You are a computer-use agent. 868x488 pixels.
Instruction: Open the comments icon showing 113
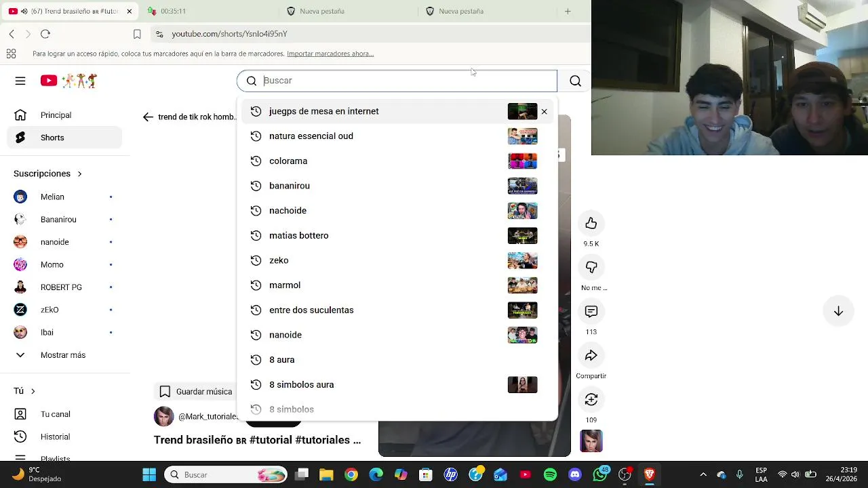click(591, 312)
